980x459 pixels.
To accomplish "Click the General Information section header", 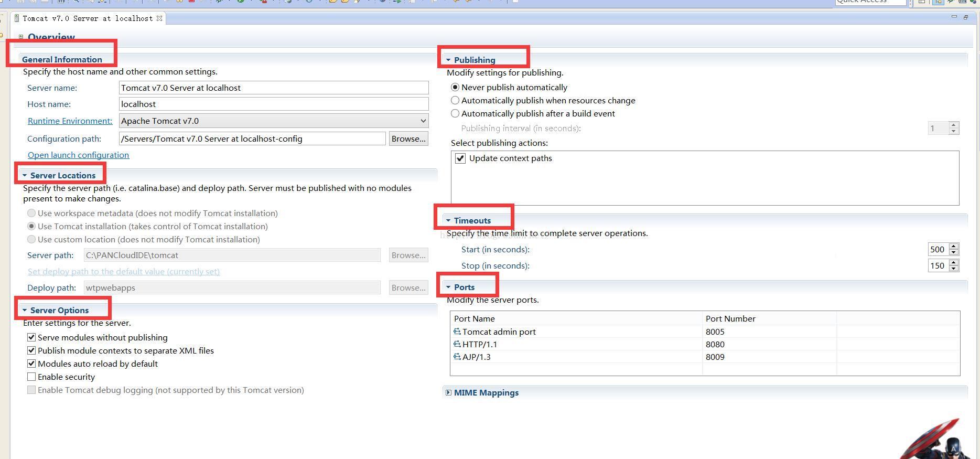I will [x=62, y=59].
